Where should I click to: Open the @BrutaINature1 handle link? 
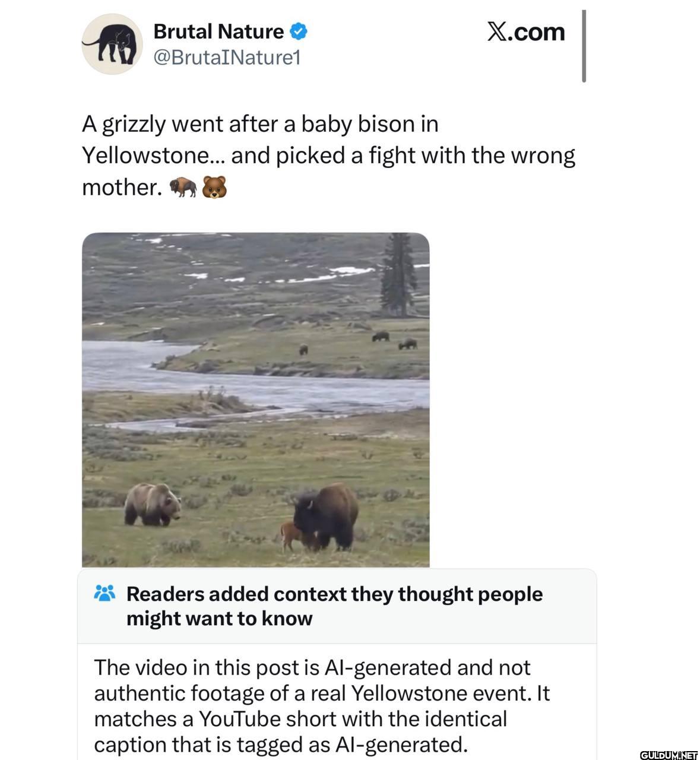pyautogui.click(x=227, y=58)
